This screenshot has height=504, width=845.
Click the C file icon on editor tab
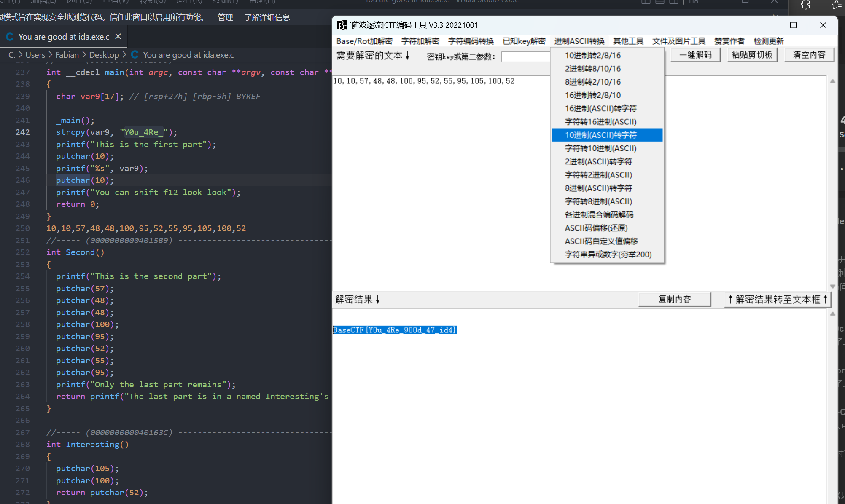click(10, 37)
